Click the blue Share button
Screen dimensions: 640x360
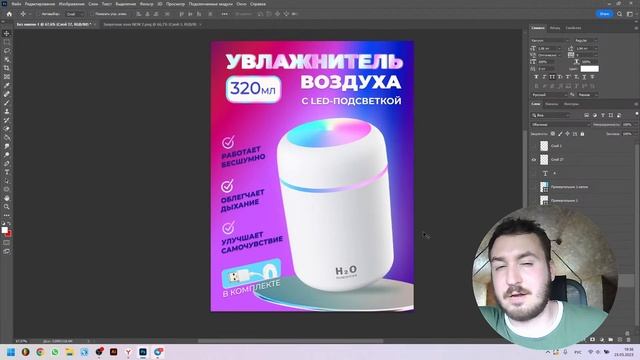(604, 14)
